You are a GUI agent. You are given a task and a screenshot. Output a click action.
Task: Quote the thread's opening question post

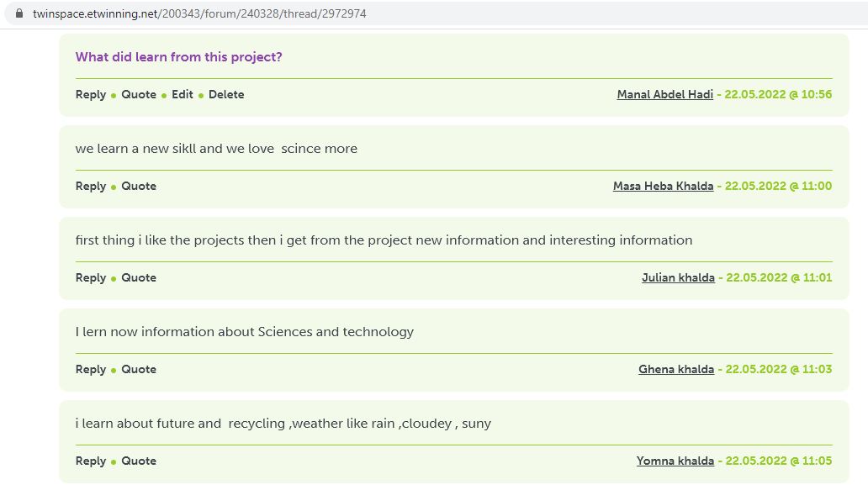pos(139,95)
